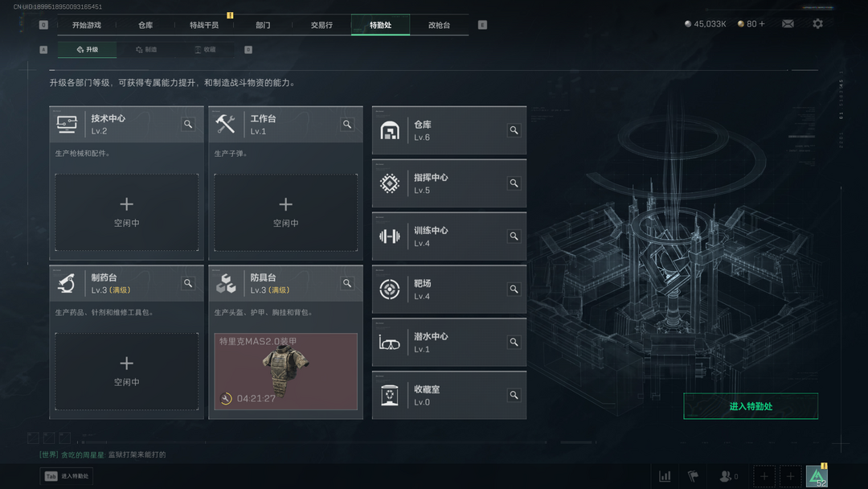Switch to 交易行 tab
The width and height of the screenshot is (868, 489).
pyautogui.click(x=321, y=25)
